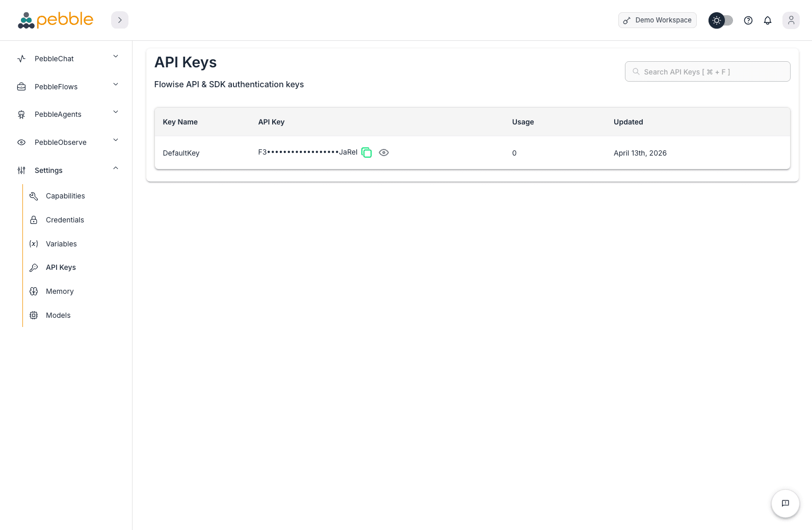The height and width of the screenshot is (530, 812).
Task: Click the PebbleAgents robot icon
Action: (21, 114)
